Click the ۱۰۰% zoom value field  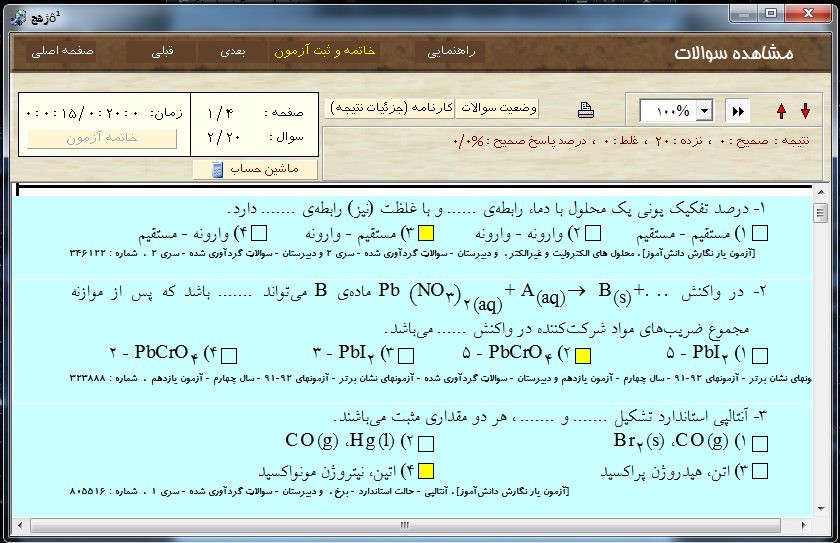pos(669,111)
